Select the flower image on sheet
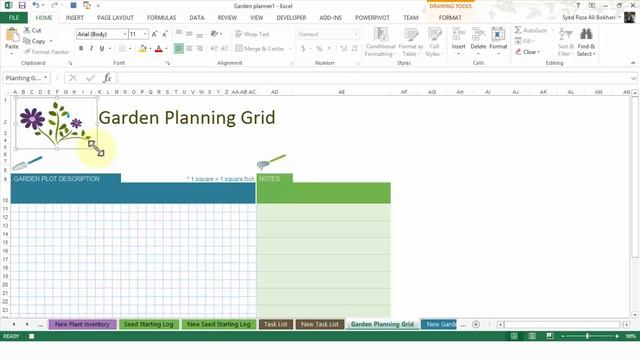This screenshot has width=640, height=360. pos(56,123)
